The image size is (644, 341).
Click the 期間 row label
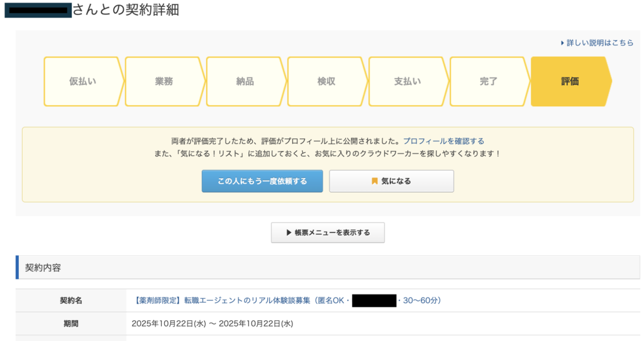coord(70,324)
